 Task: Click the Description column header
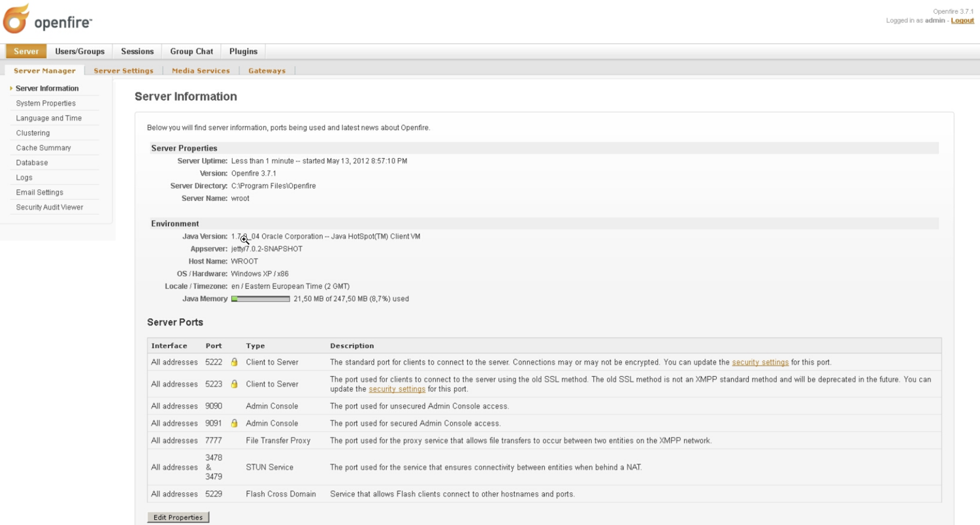point(352,346)
